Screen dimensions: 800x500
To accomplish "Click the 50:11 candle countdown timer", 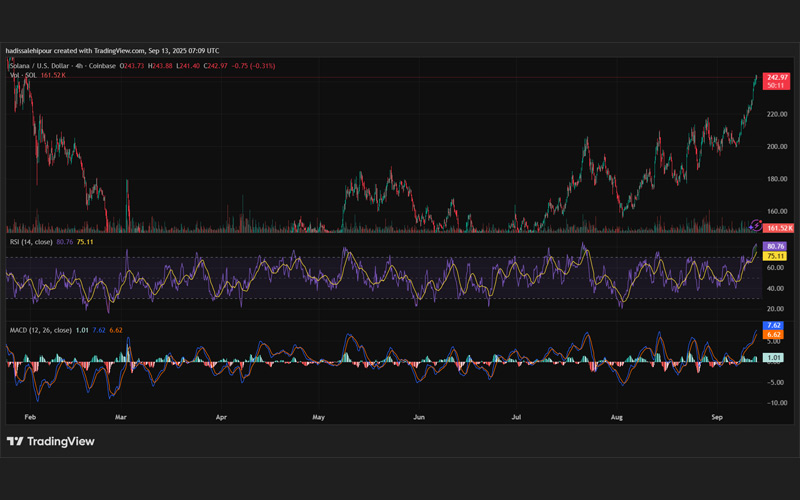I will click(x=776, y=86).
